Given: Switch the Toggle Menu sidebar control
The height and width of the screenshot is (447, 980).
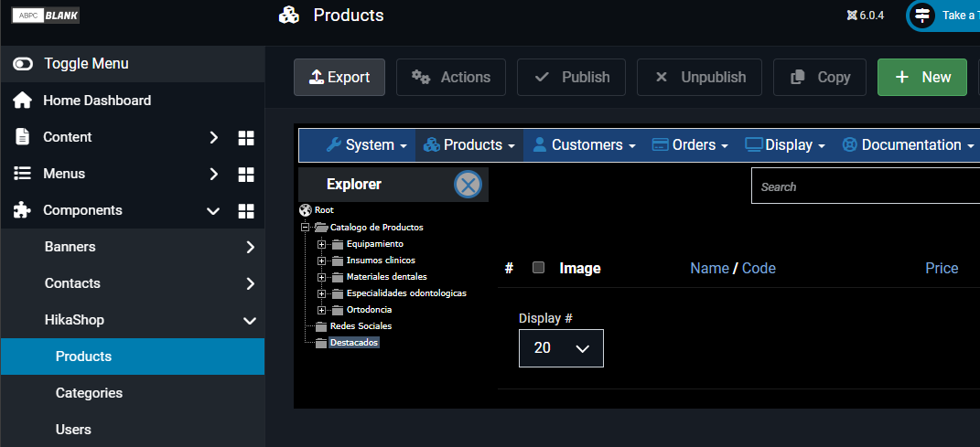Looking at the screenshot, I should coord(23,64).
